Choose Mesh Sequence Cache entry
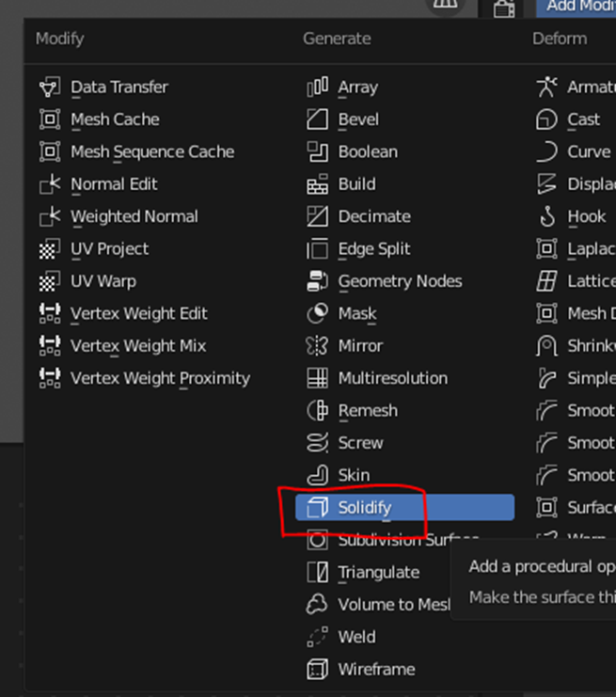The image size is (616, 697). [x=152, y=151]
